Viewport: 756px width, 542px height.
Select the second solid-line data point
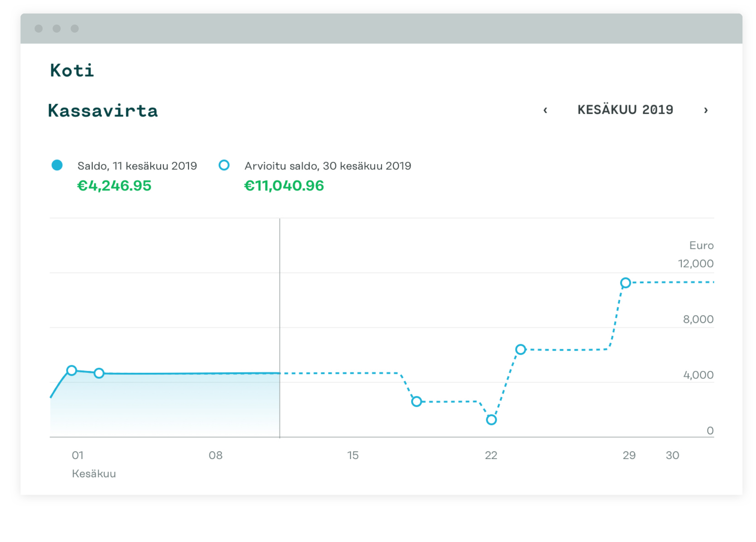pos(99,373)
